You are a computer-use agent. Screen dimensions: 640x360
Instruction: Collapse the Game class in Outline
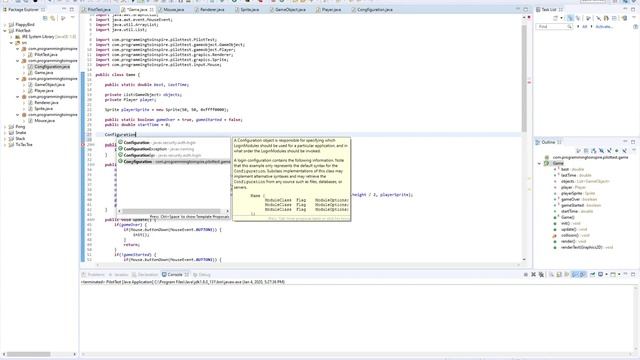point(539,163)
